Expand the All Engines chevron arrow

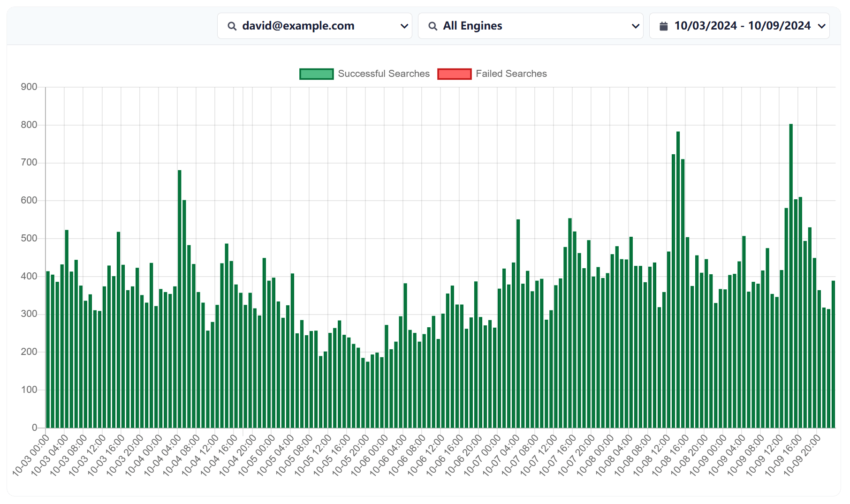click(x=635, y=26)
